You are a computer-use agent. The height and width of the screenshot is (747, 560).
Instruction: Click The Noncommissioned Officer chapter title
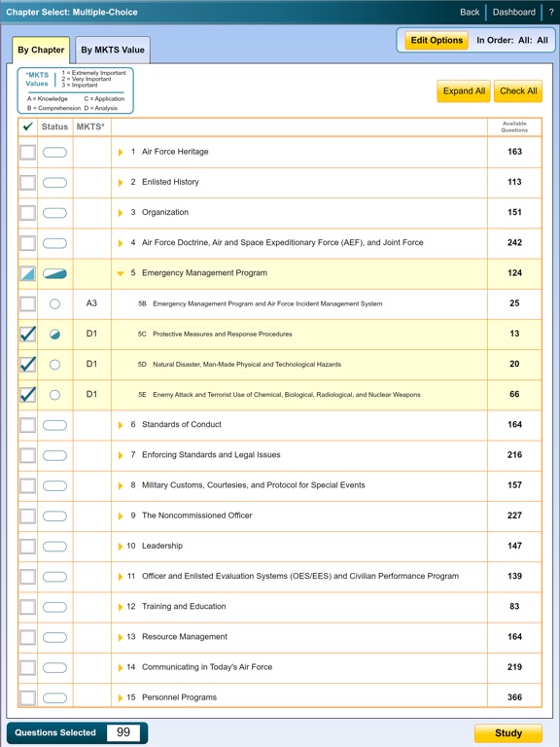(x=196, y=516)
